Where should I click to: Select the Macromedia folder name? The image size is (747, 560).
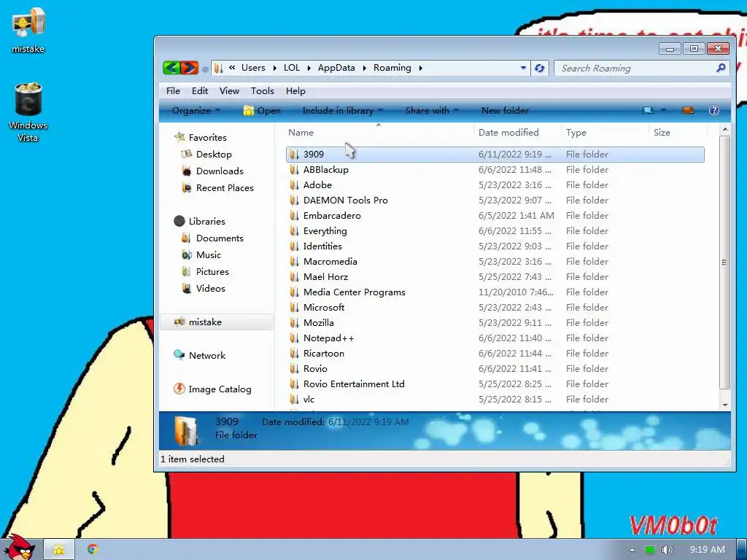pos(330,262)
